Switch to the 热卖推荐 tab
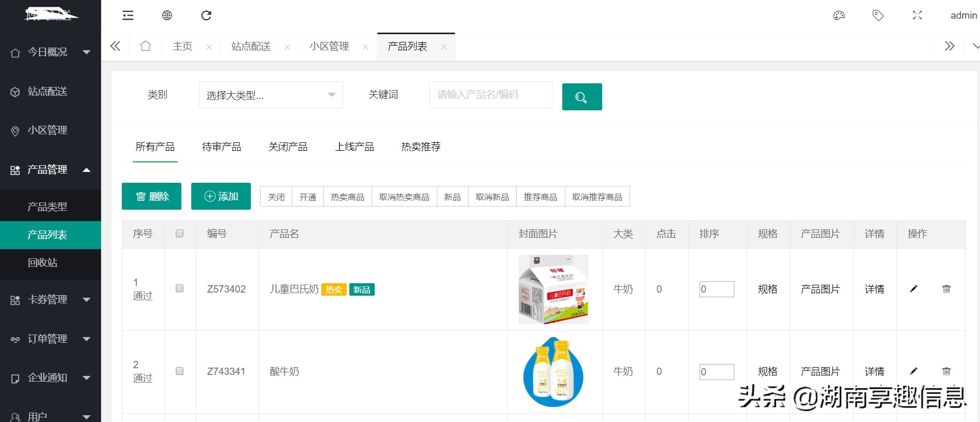Image resolution: width=980 pixels, height=422 pixels. (x=421, y=147)
